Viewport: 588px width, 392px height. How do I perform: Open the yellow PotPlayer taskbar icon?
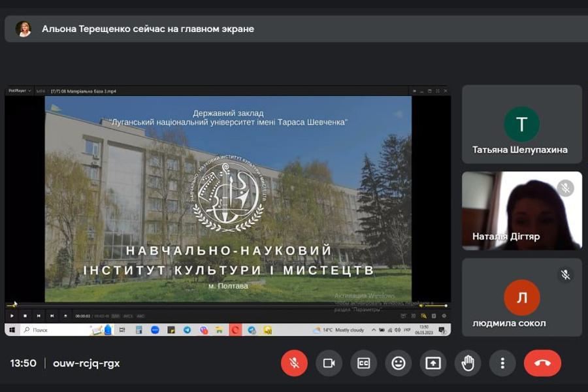[267, 330]
